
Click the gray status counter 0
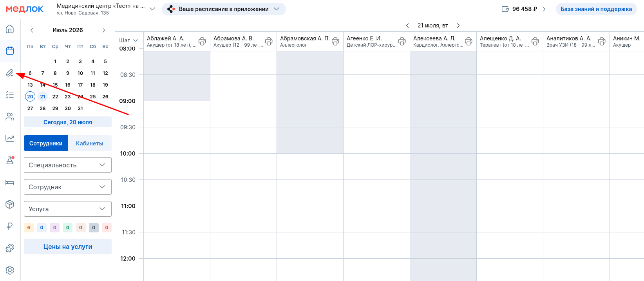pyautogui.click(x=94, y=228)
